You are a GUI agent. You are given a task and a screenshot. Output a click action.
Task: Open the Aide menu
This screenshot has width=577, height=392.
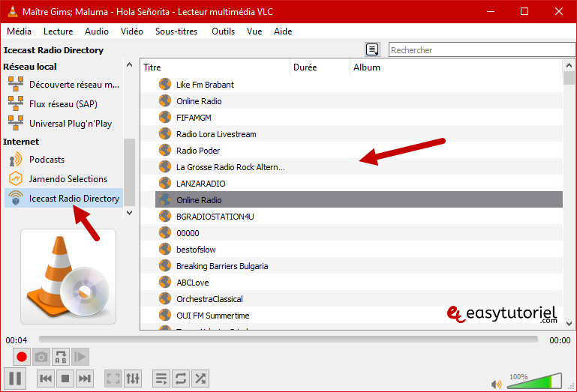coord(283,31)
